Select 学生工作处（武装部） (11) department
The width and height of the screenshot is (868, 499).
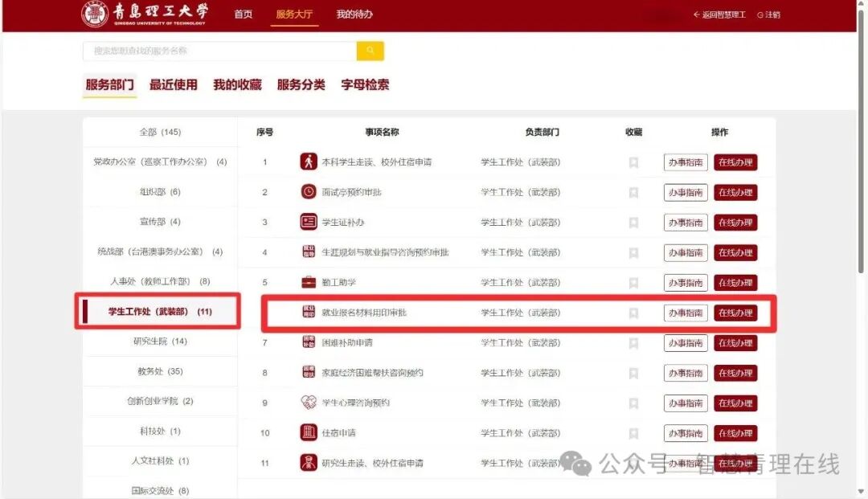point(160,312)
